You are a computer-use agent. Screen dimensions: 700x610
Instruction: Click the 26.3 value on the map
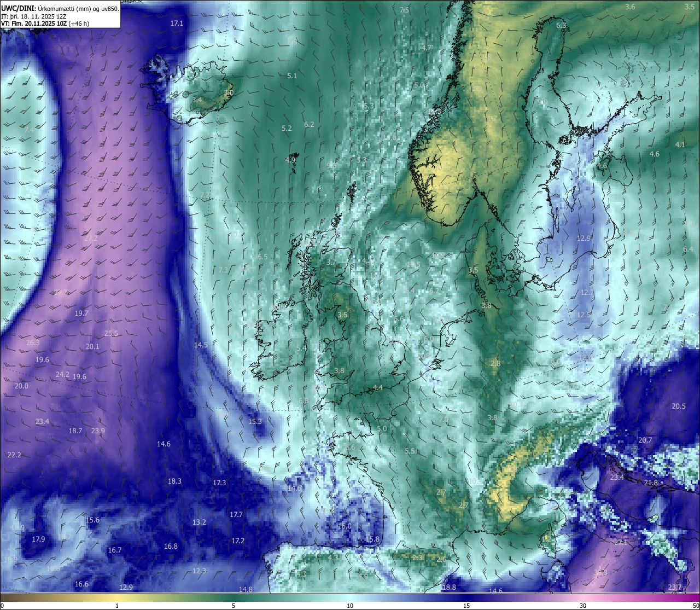click(33, 343)
